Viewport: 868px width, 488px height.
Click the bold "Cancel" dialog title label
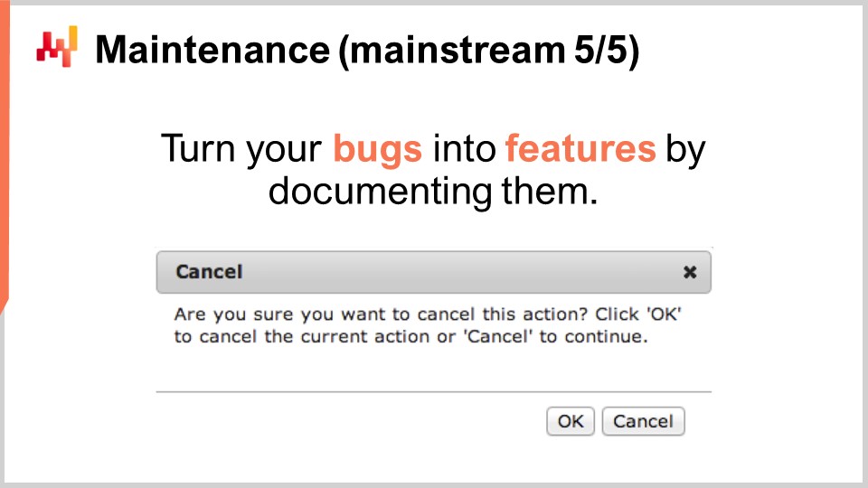209,272
